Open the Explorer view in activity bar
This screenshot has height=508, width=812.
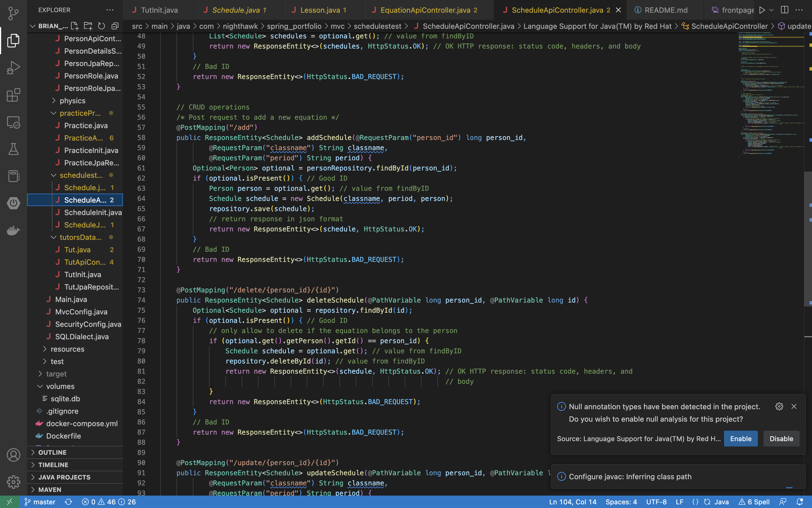click(14, 40)
